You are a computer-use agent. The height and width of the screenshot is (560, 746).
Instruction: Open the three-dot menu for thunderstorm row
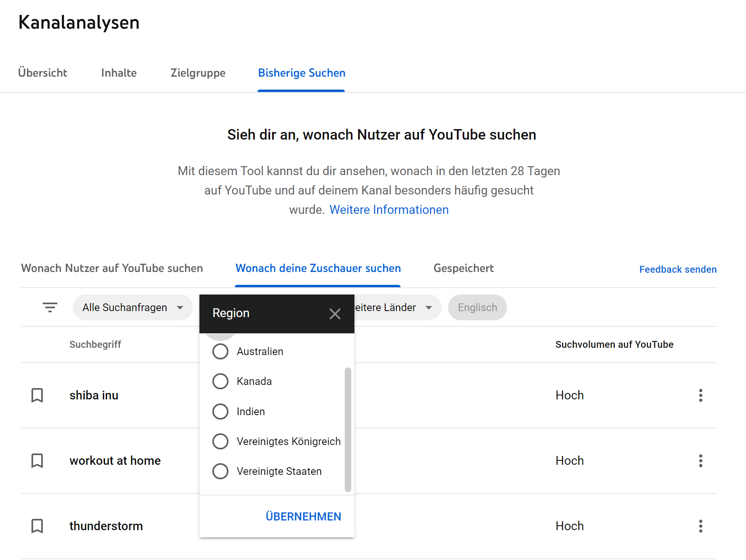point(700,526)
